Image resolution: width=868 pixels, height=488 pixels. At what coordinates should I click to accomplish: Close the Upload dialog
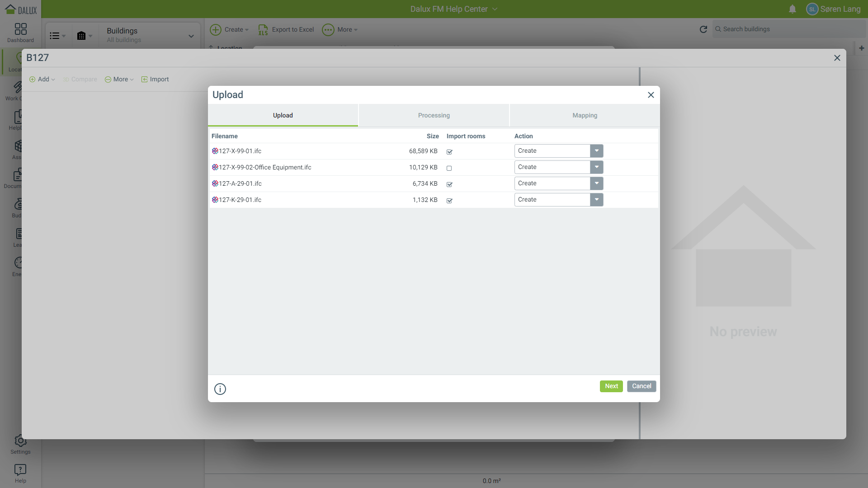[651, 95]
